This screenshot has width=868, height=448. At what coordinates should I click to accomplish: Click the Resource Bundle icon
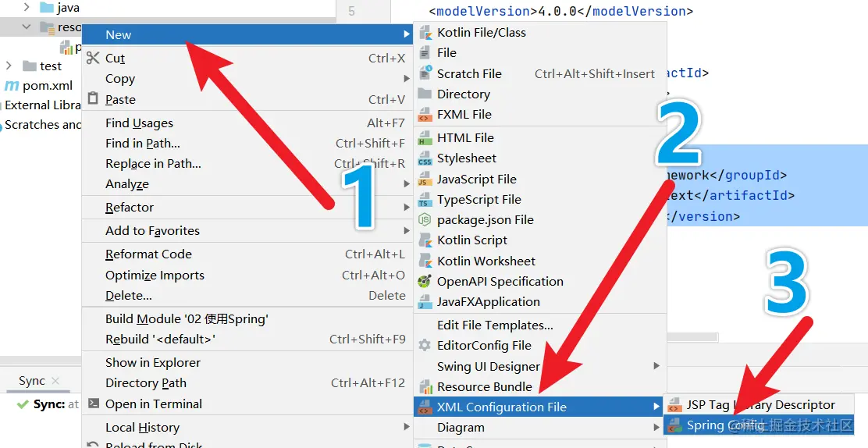[425, 386]
